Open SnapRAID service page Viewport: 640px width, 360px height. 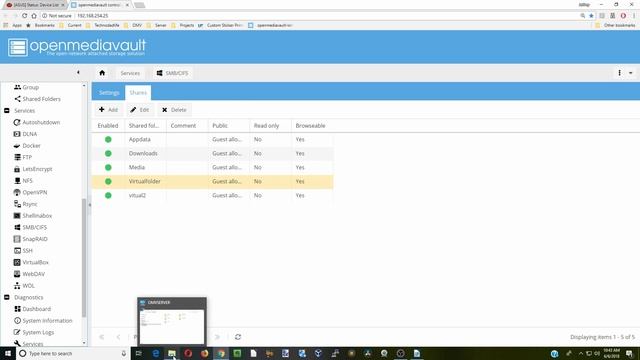coord(31,239)
